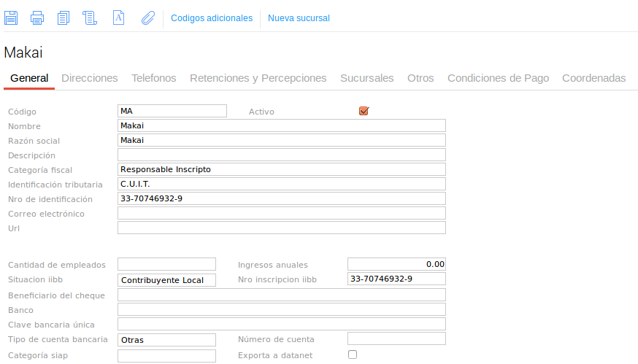638x364 pixels.
Task: Open the Telefonos tab
Action: click(x=154, y=78)
